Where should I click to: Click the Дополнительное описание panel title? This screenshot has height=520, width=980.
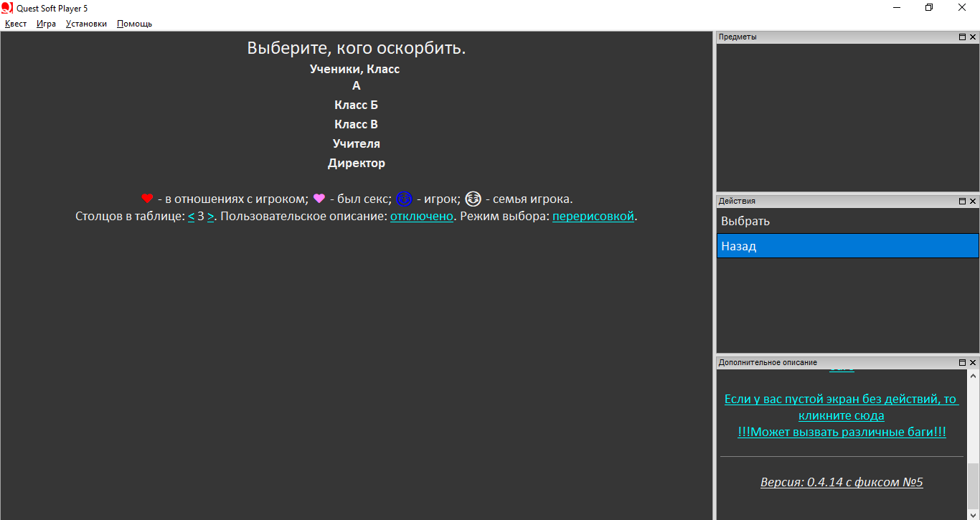(768, 363)
